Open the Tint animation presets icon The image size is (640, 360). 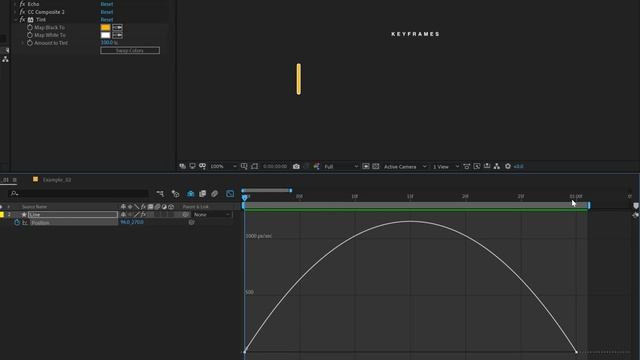[31, 20]
